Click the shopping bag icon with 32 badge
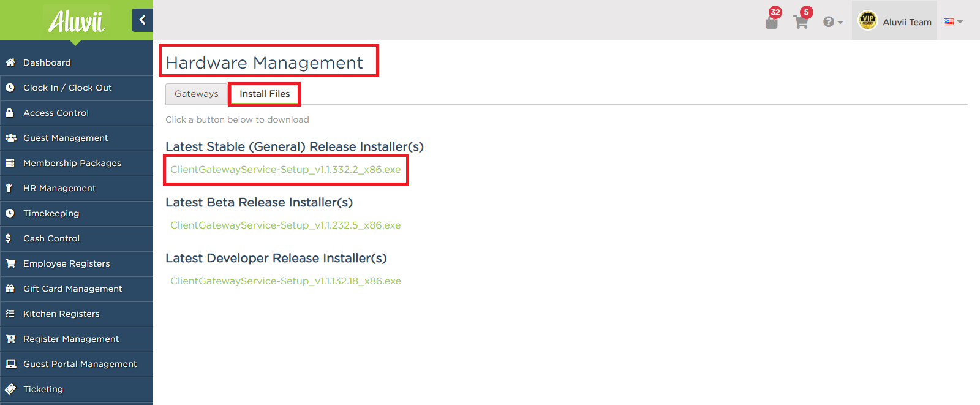The image size is (980, 405). point(772,22)
